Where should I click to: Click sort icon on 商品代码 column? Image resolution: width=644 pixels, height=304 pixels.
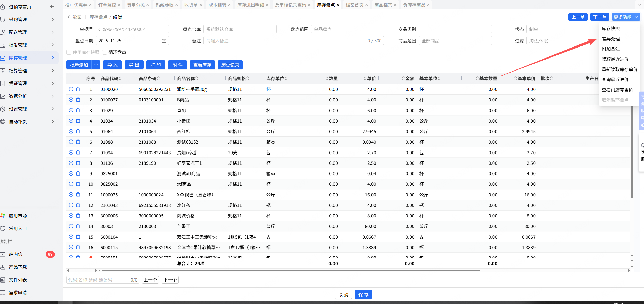[120, 78]
